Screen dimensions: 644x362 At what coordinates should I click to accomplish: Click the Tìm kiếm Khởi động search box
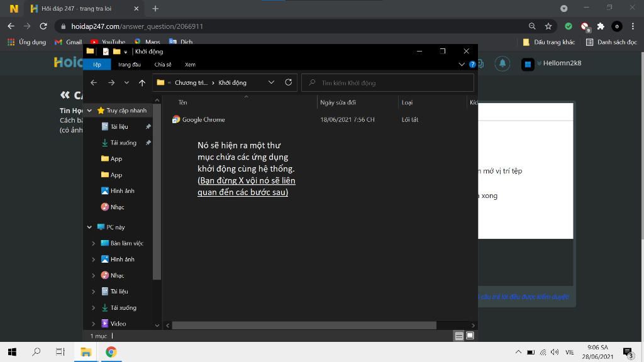(387, 82)
